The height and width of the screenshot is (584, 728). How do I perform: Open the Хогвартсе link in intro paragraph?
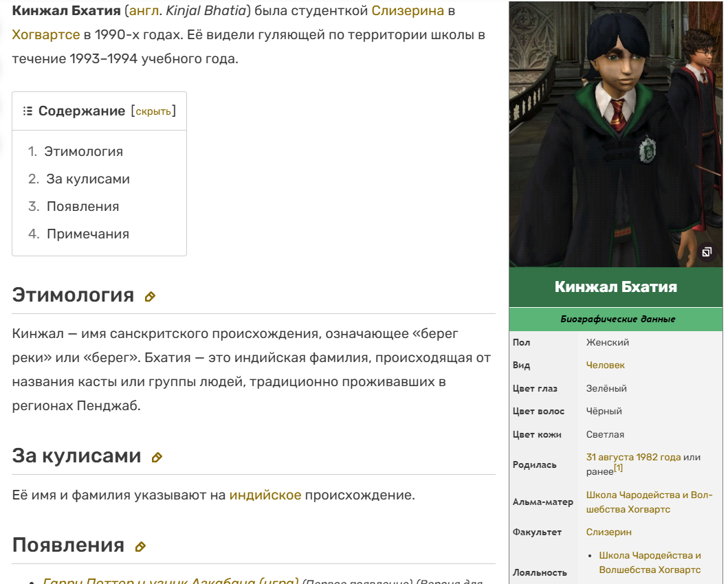46,35
